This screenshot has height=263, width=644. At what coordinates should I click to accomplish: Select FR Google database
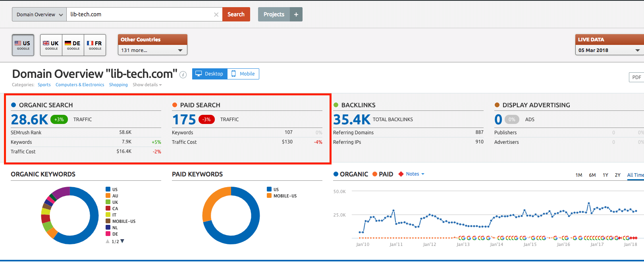(95, 45)
